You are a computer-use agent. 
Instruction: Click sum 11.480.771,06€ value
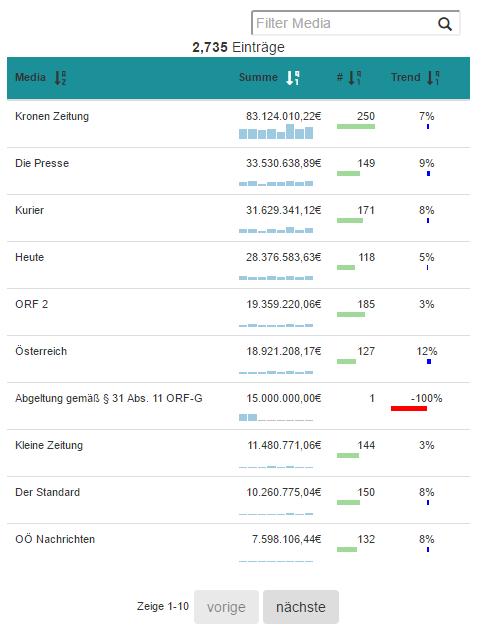(284, 445)
